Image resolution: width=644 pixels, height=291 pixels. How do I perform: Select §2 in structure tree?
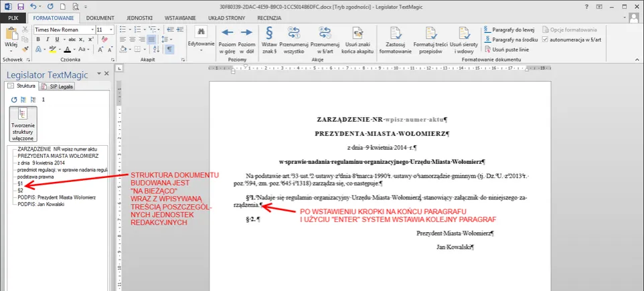coord(21,191)
